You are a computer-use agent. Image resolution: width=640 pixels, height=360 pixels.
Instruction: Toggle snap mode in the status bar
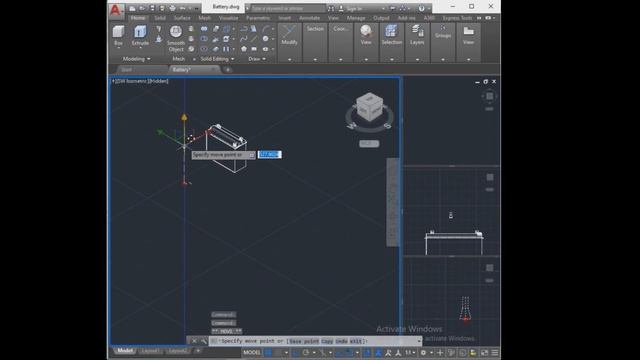[279, 352]
